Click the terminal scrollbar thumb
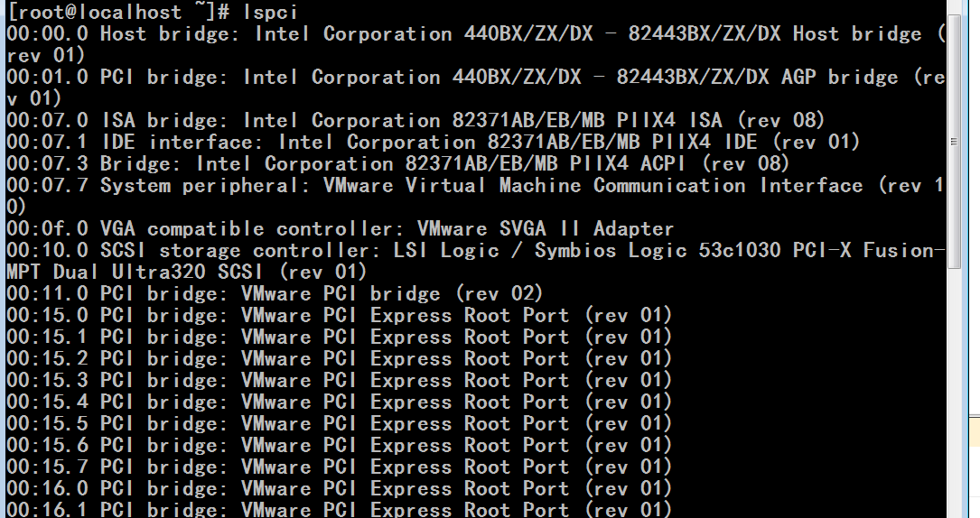Screen dimensions: 980x518 coord(954,142)
